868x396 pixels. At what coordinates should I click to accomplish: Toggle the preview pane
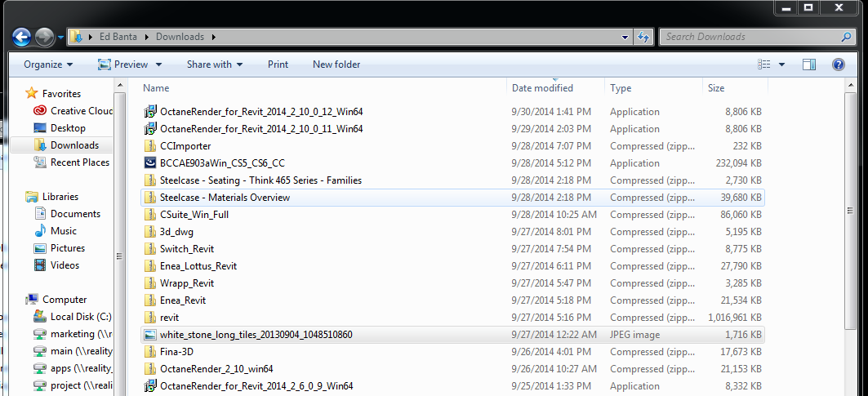click(808, 65)
